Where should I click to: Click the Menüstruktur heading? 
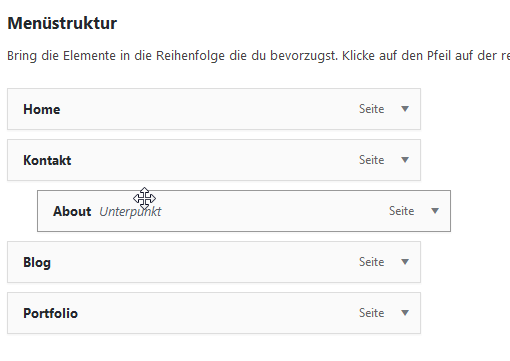[62, 23]
